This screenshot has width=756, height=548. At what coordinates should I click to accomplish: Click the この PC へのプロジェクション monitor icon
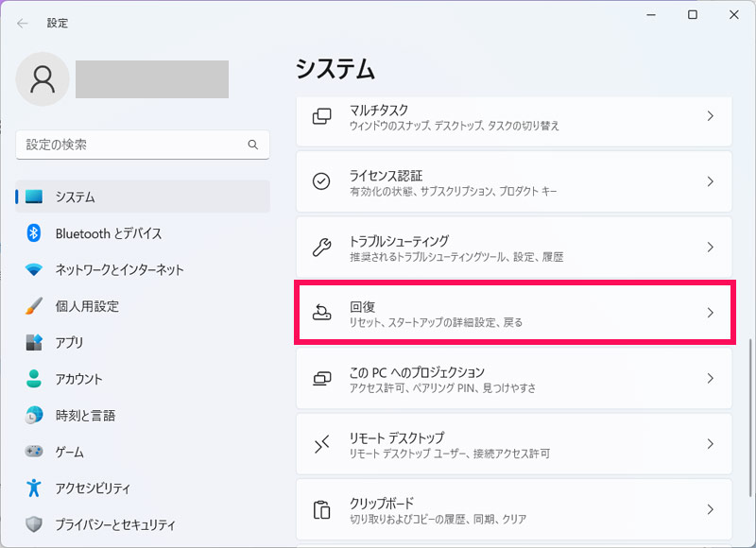pyautogui.click(x=321, y=378)
